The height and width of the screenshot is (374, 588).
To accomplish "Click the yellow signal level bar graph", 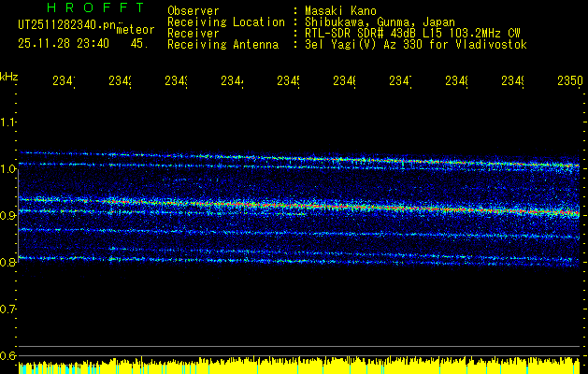I will tap(299, 365).
